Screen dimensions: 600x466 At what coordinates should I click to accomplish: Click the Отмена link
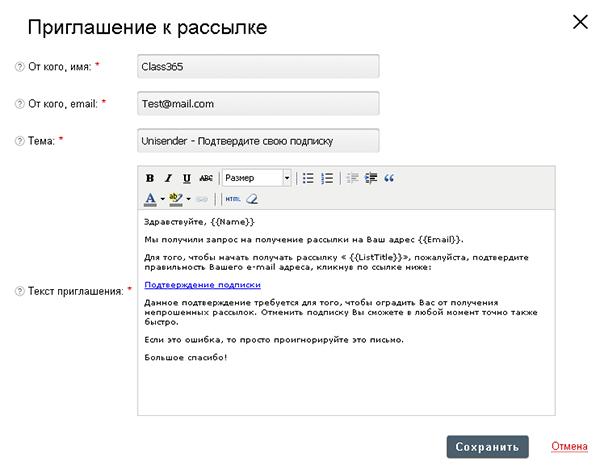569,446
